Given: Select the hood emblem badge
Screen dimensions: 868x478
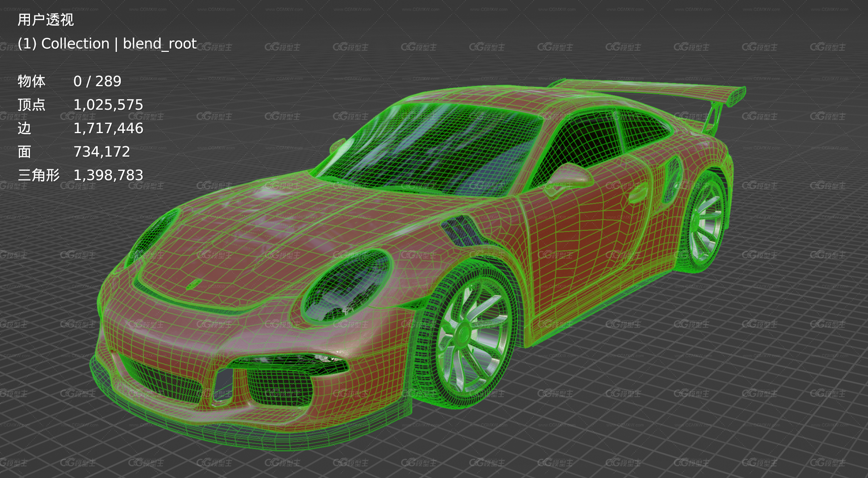Looking at the screenshot, I should tap(194, 285).
